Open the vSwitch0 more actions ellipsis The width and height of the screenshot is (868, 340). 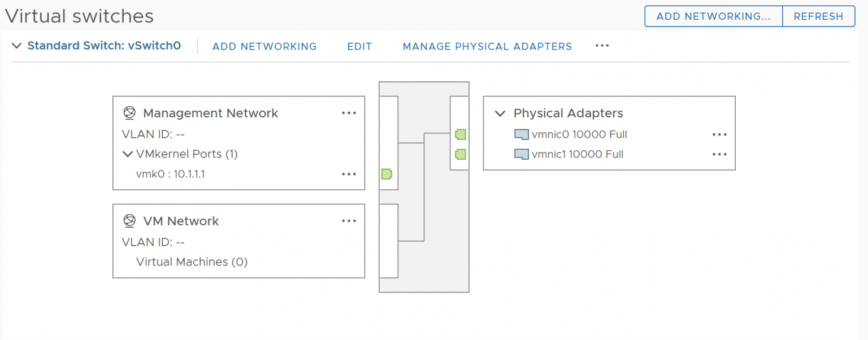tap(601, 46)
